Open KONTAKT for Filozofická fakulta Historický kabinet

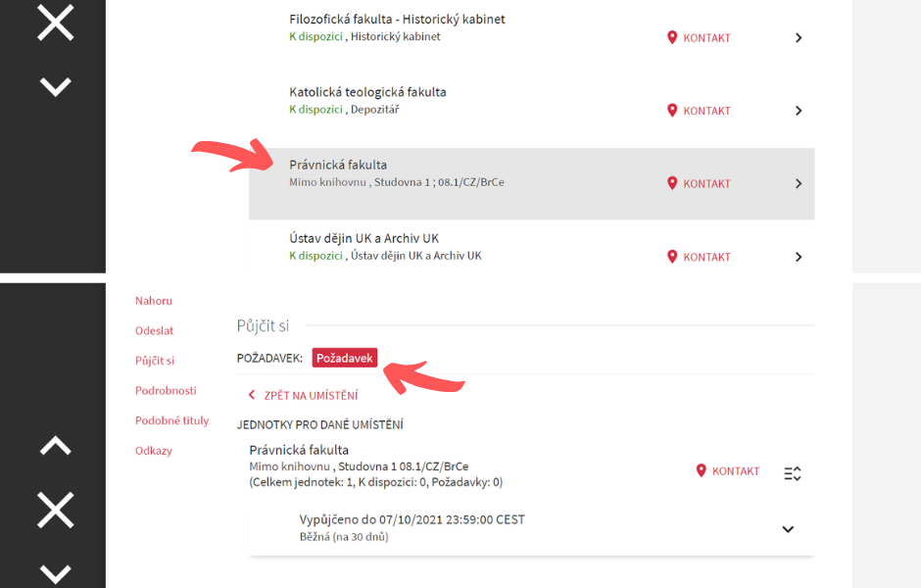click(x=699, y=37)
